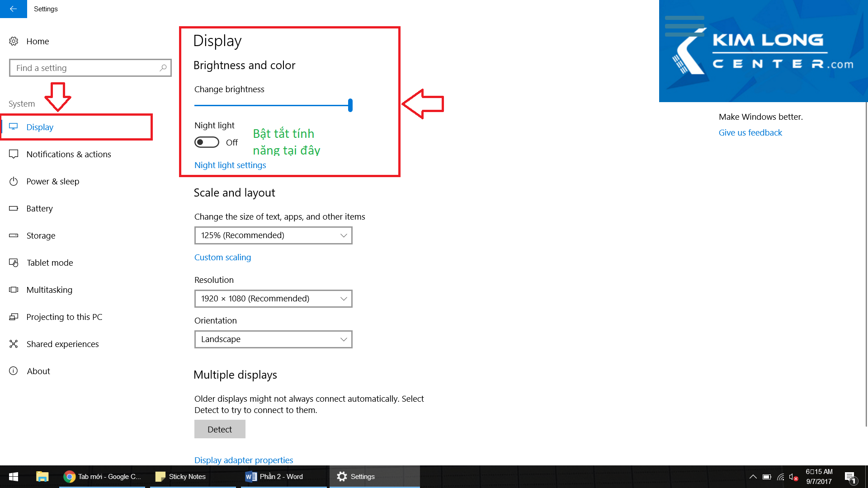Screen dimensions: 868x488
Task: Open Night light settings link
Action: point(230,165)
